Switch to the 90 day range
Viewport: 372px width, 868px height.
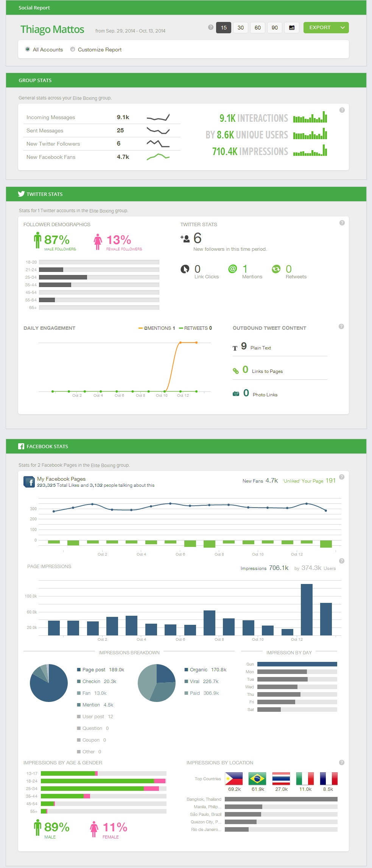pyautogui.click(x=275, y=28)
